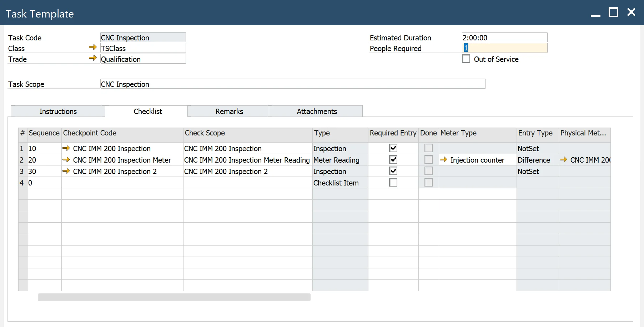Open physical meter link in row 2

tap(564, 160)
